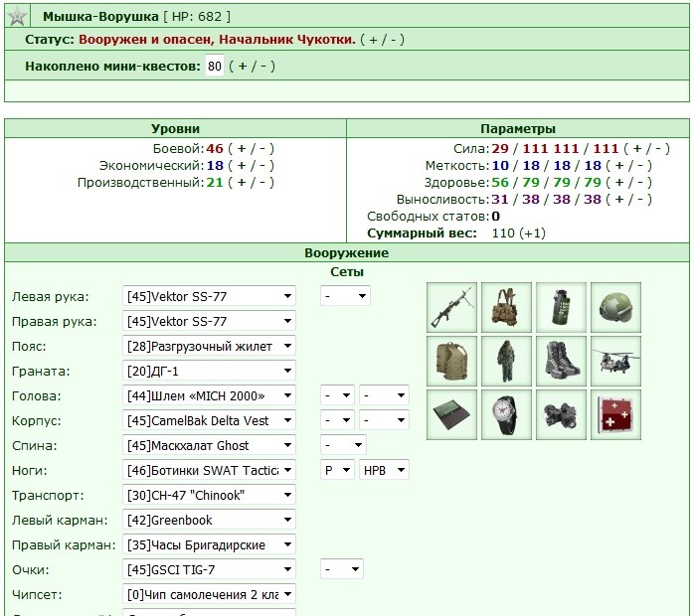The height and width of the screenshot is (616, 695).
Task: Click the Chinook helicopter transport icon
Action: 615,361
